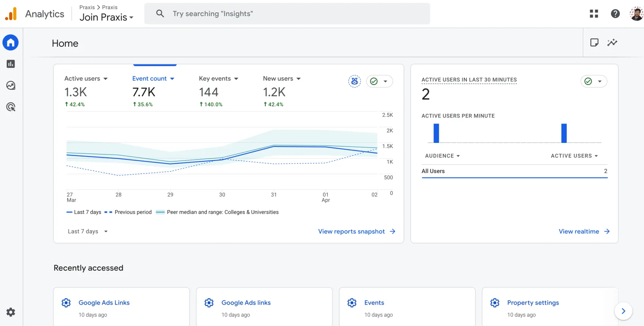Open the Google Ads Links recent card

[122, 307]
